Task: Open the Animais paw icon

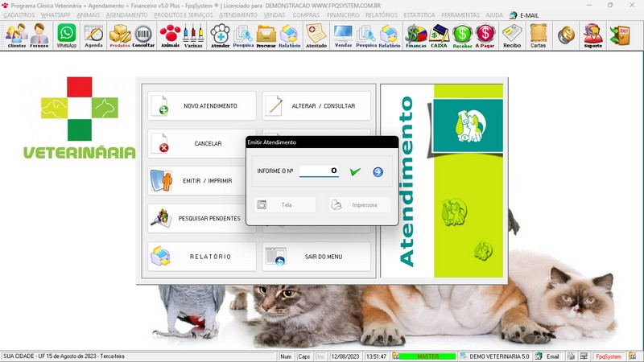Action: [170, 35]
